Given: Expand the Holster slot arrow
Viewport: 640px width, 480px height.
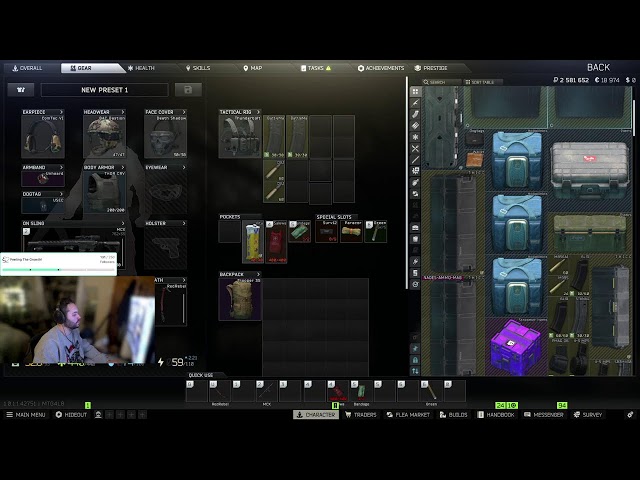Looking at the screenshot, I should pos(184,223).
